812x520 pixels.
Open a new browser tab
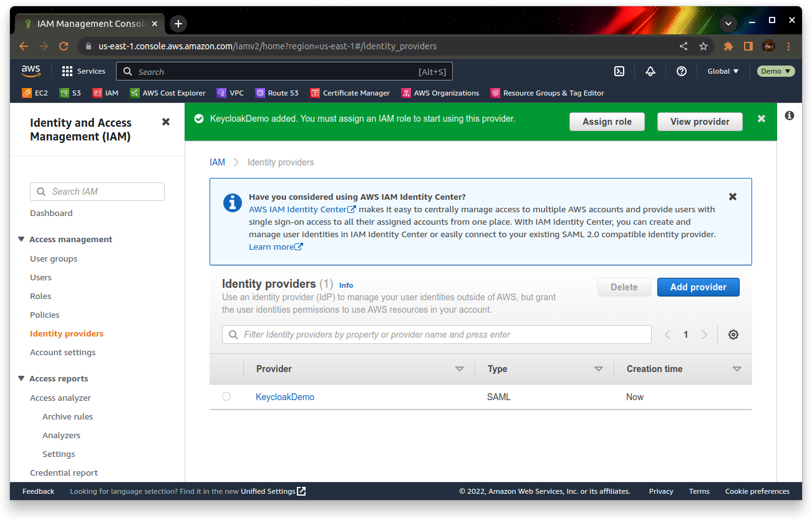click(x=178, y=24)
